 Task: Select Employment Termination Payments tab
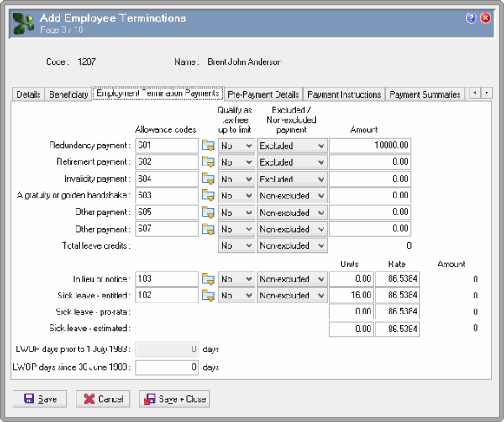pyautogui.click(x=158, y=93)
